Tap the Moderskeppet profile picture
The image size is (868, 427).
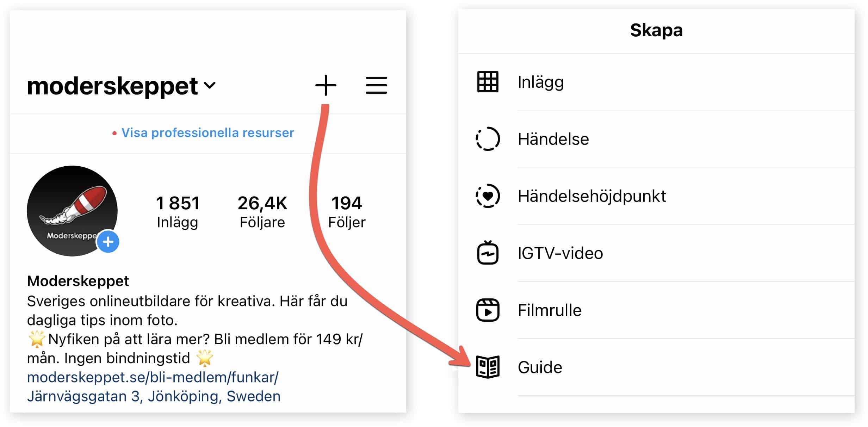[x=72, y=211]
